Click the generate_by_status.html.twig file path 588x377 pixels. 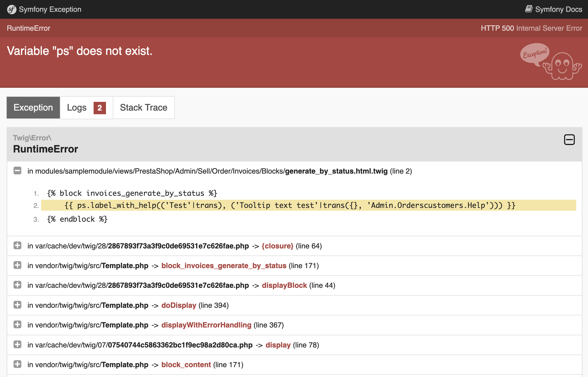(x=336, y=171)
